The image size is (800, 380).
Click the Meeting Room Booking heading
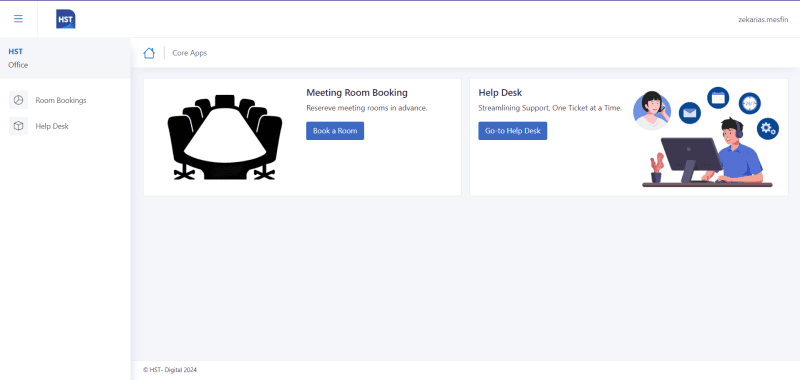[x=357, y=93]
